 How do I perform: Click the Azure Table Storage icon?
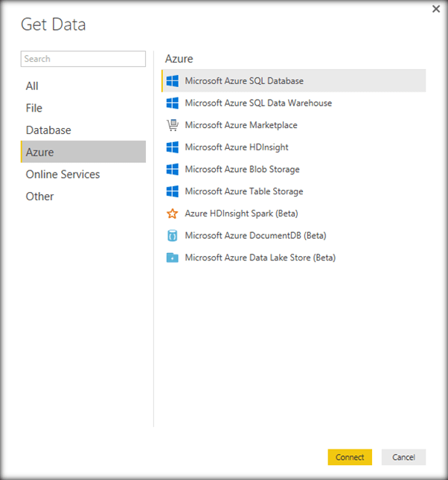pos(173,191)
